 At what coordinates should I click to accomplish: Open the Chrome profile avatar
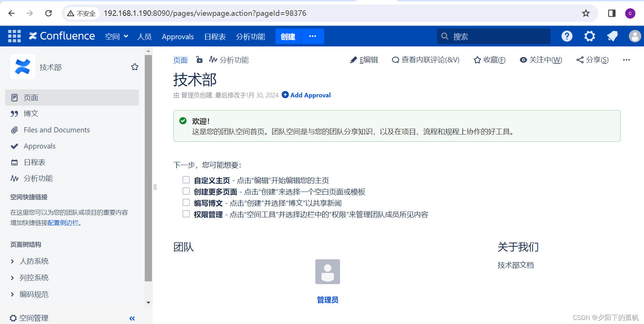click(x=630, y=13)
